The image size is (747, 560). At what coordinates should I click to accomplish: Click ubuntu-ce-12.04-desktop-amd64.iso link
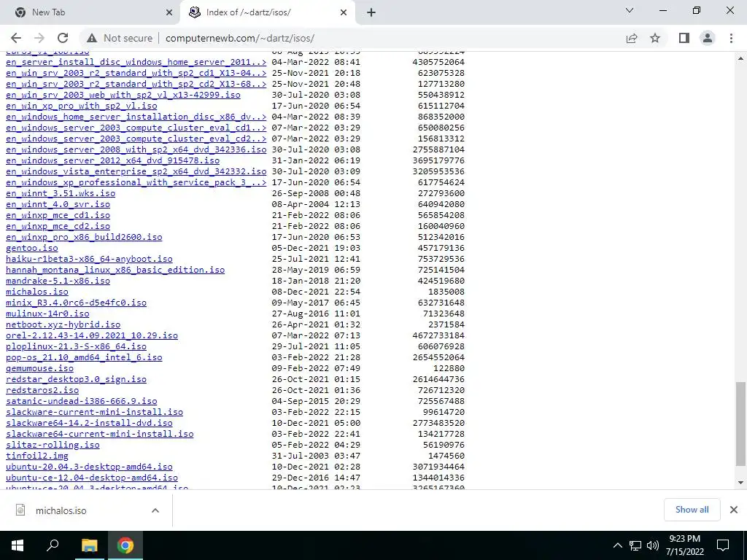tap(92, 478)
